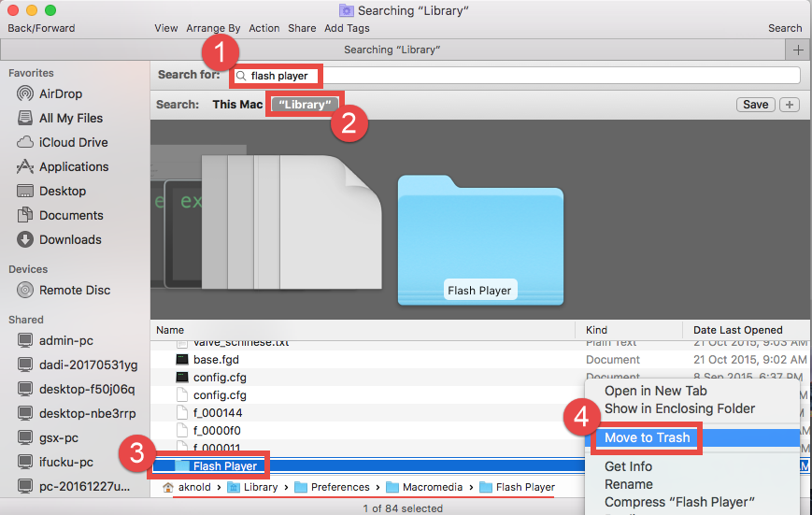The height and width of the screenshot is (515, 812).
Task: Click Flash Player folder in path bar
Action: [517, 488]
